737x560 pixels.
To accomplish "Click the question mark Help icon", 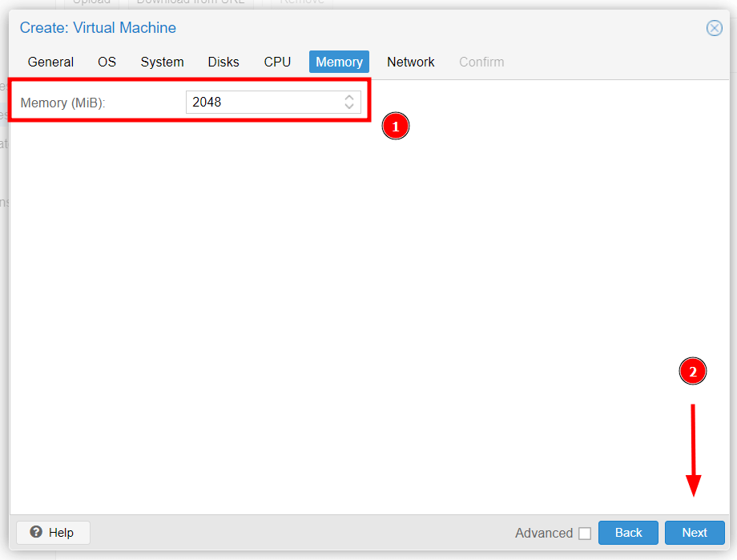I will (36, 533).
